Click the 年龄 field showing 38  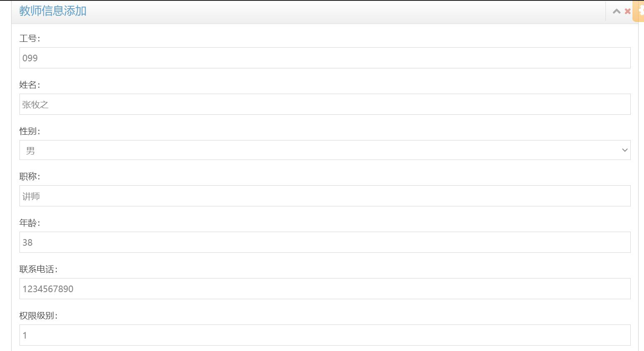click(325, 242)
